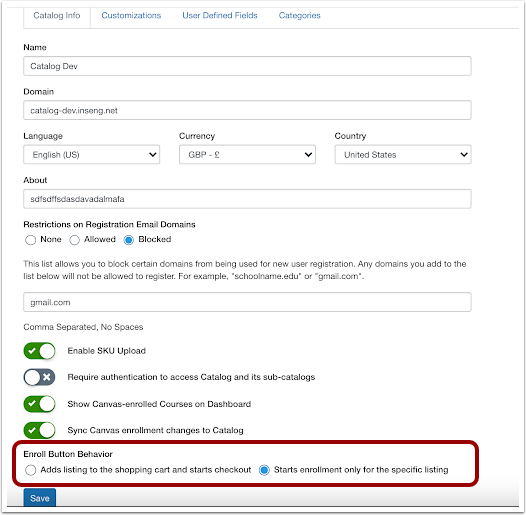Open the Country United States dropdown
This screenshot has height=515, width=526.
pos(403,155)
